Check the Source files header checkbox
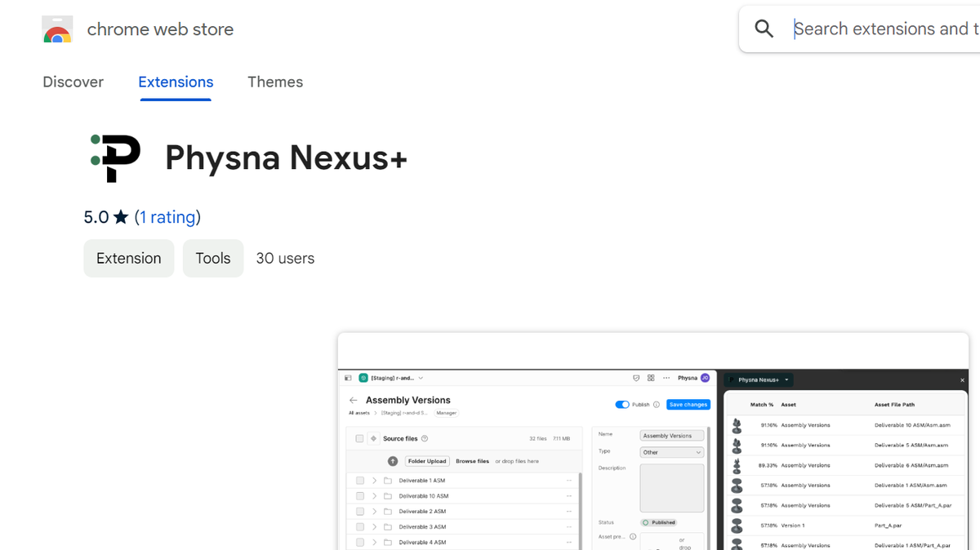Image resolution: width=980 pixels, height=550 pixels. (359, 438)
